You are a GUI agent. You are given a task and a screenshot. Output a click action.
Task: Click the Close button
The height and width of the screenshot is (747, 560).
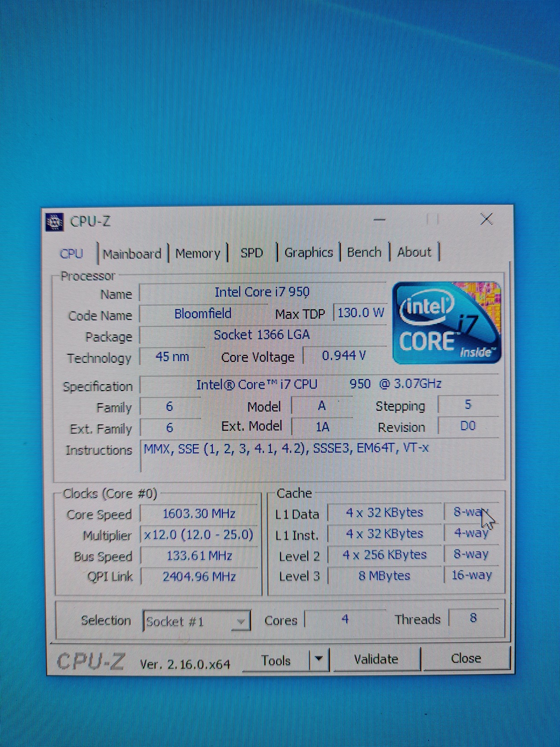pyautogui.click(x=466, y=658)
